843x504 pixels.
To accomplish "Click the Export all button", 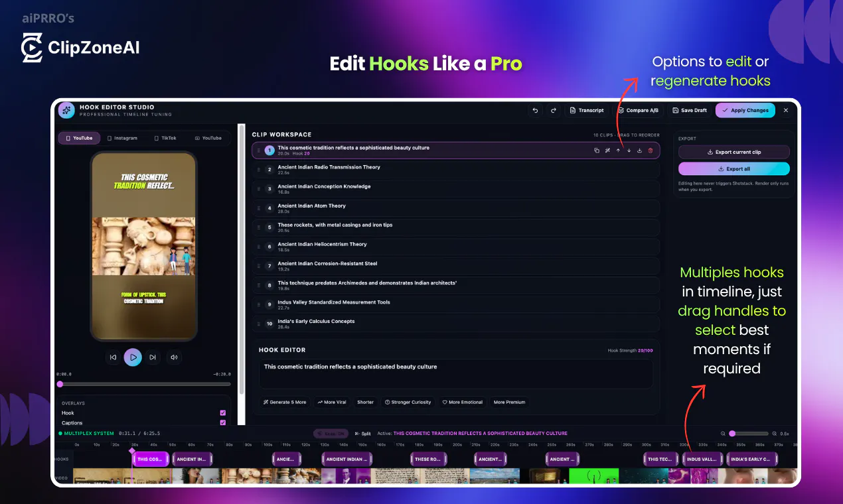I will pyautogui.click(x=734, y=169).
